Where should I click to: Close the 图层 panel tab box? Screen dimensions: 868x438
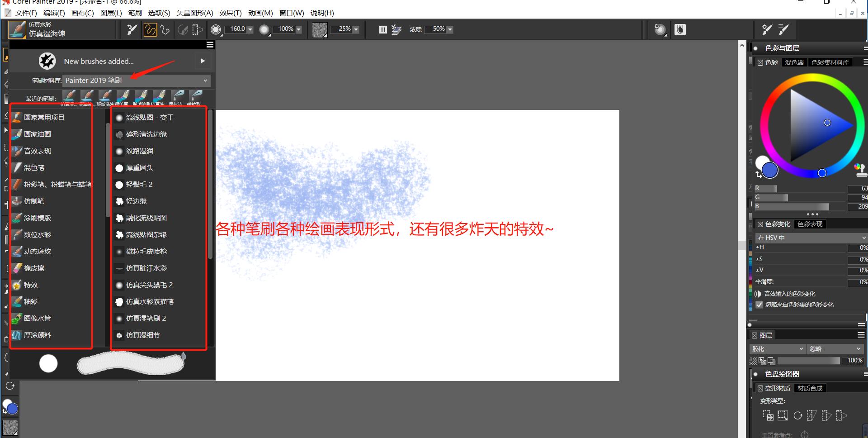pos(754,335)
